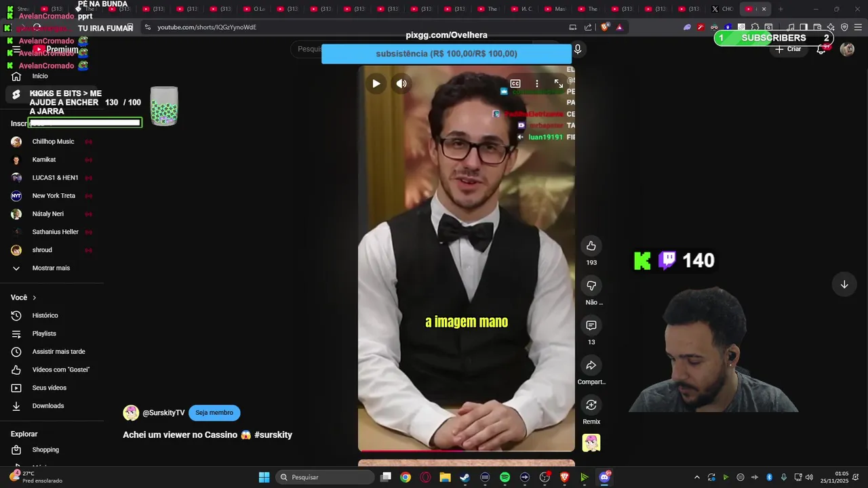Open Brave Leo AI sparkle icon
The image size is (868, 488).
click(831, 27)
